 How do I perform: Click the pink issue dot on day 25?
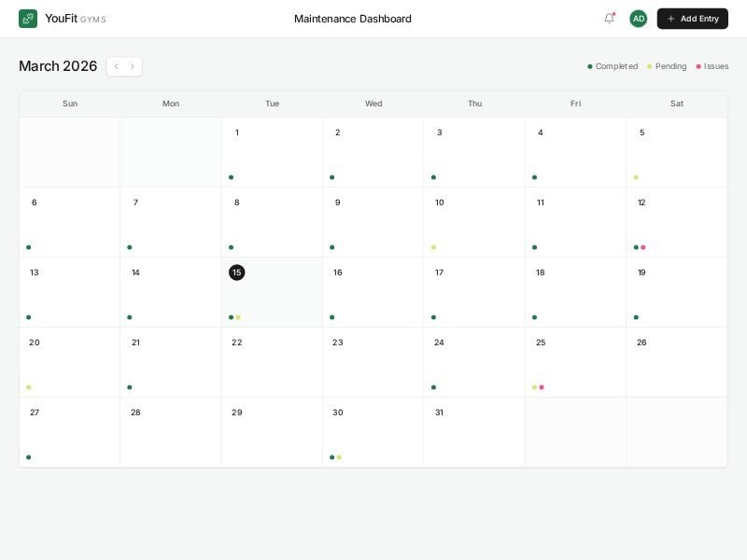(x=542, y=387)
